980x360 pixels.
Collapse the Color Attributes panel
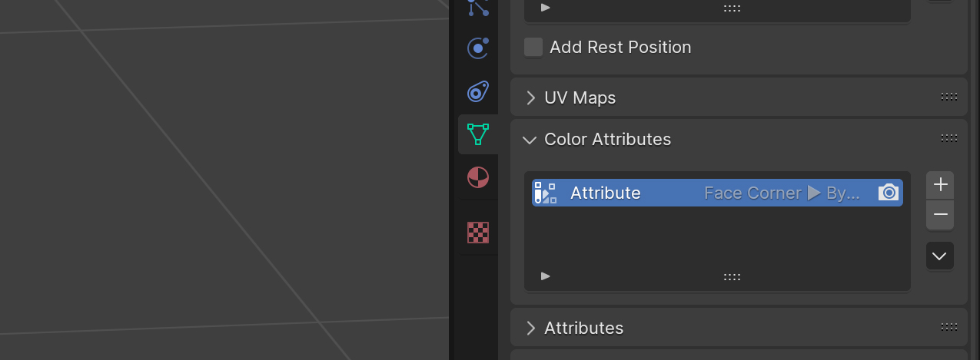coord(530,140)
